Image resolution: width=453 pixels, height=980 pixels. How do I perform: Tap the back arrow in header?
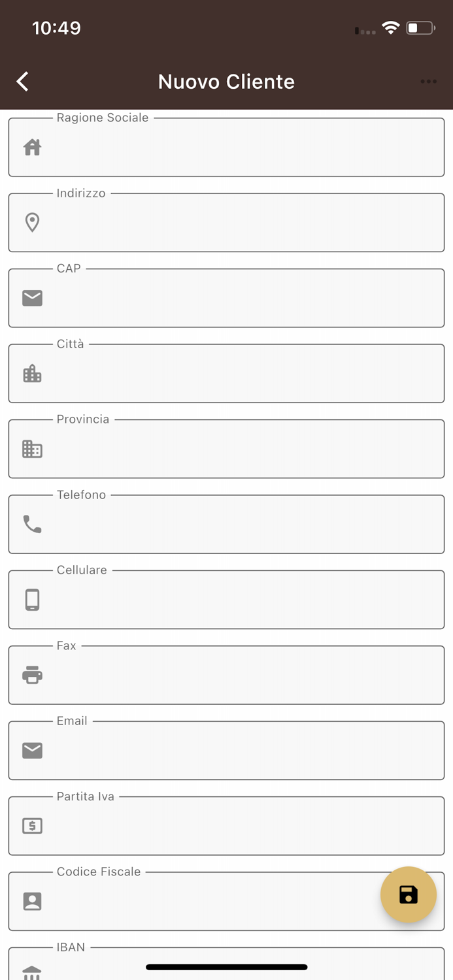tap(22, 82)
